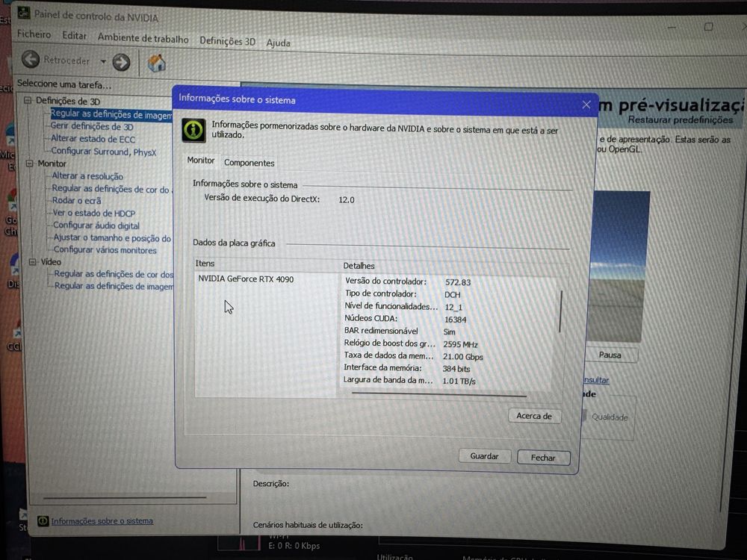This screenshot has height=560, width=747.
Task: Click the DirectX version value 12.0
Action: pyautogui.click(x=347, y=200)
